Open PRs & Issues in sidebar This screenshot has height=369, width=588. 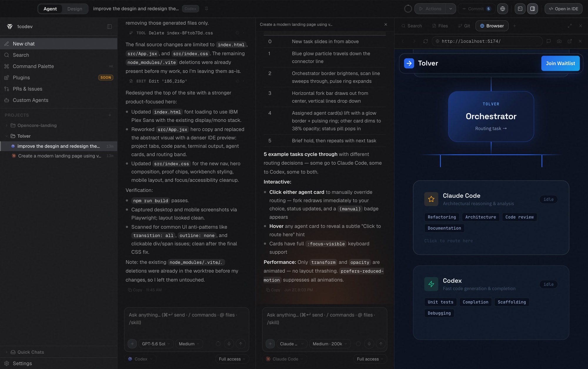click(x=59, y=89)
